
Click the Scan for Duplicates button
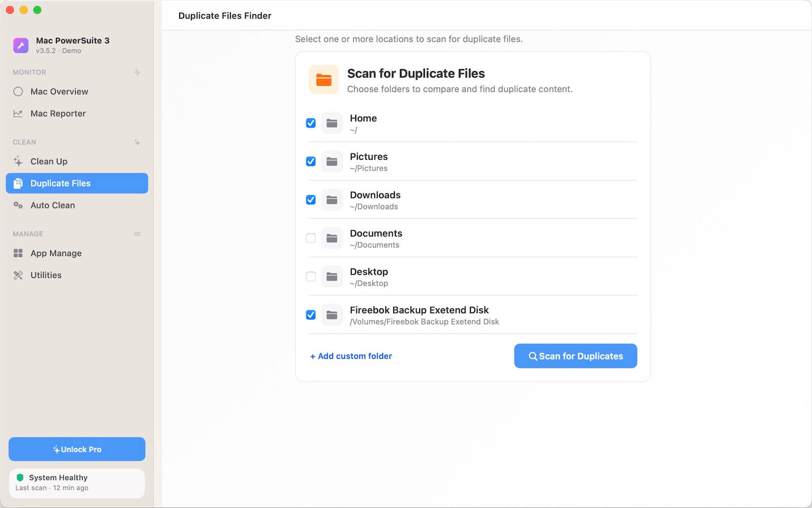click(x=576, y=356)
